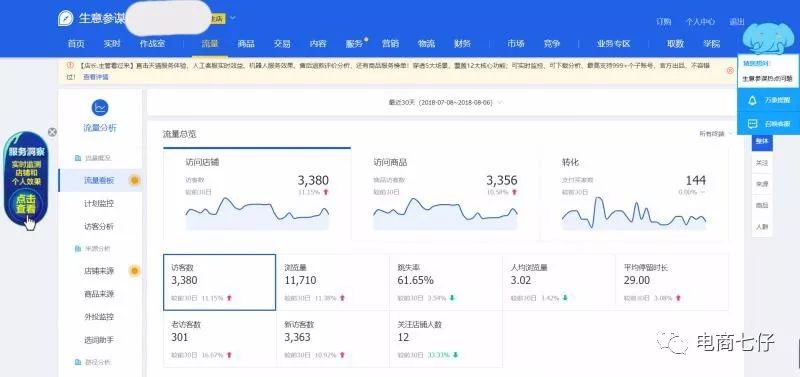The width and height of the screenshot is (800, 377).
Task: Select the 转化 overview card
Action: point(634,194)
